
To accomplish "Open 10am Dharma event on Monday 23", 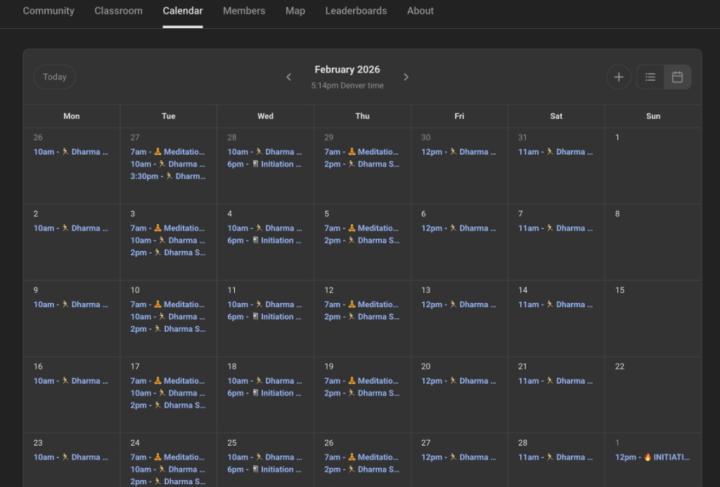I will point(71,457).
